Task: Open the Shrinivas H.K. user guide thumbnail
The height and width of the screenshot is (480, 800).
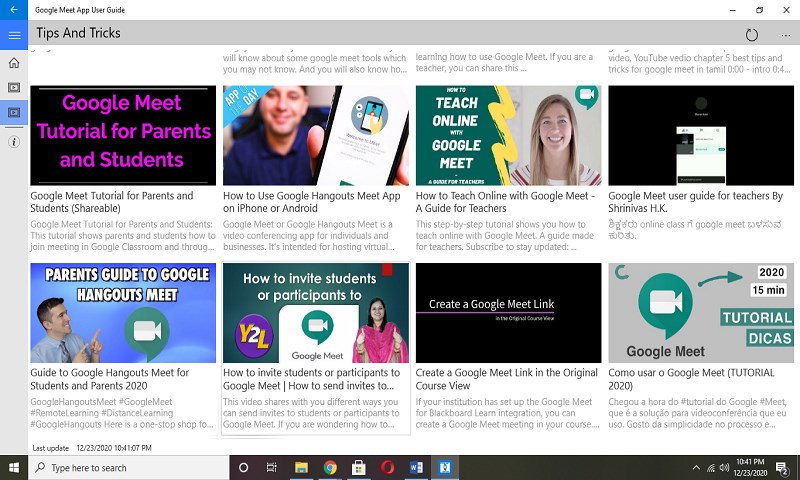Action: click(701, 135)
